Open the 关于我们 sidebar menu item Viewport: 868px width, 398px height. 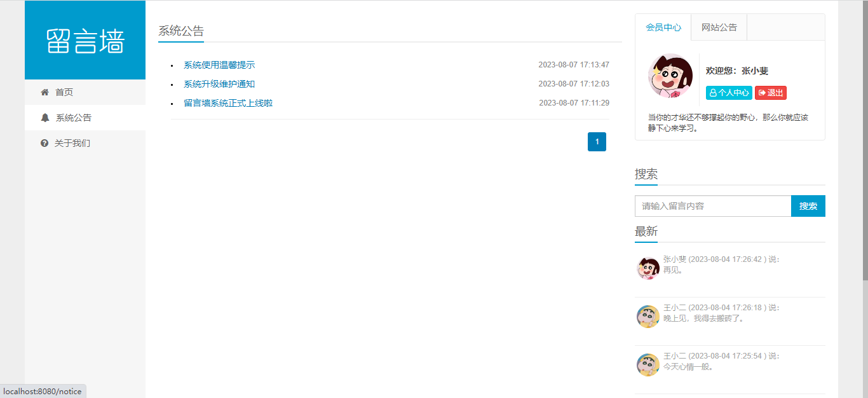point(85,143)
